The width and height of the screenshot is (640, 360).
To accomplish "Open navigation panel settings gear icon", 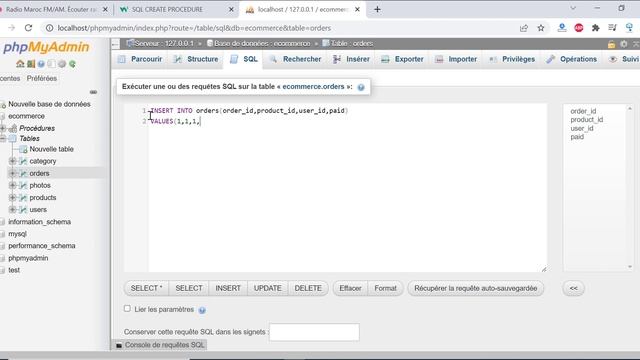I will coord(62,64).
